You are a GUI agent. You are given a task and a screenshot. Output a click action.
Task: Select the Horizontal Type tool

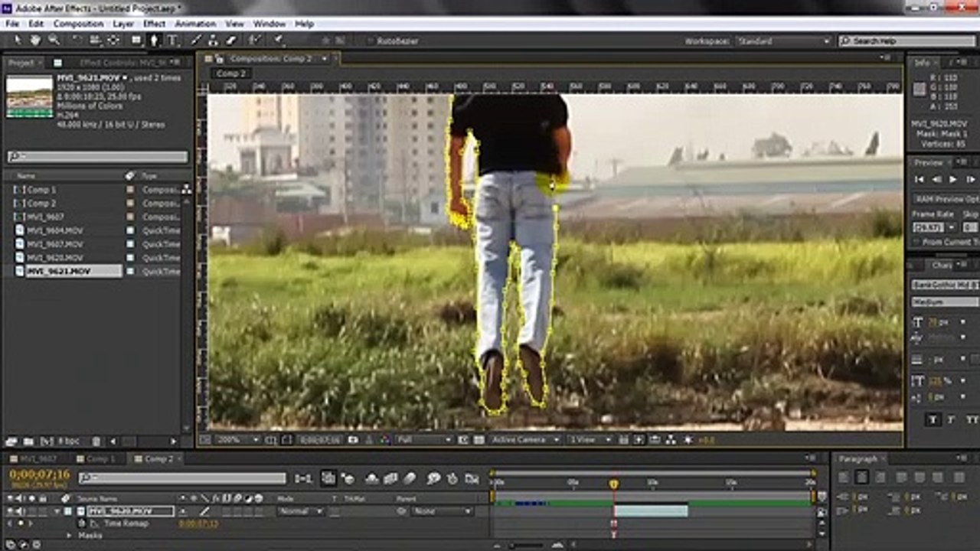pyautogui.click(x=172, y=40)
